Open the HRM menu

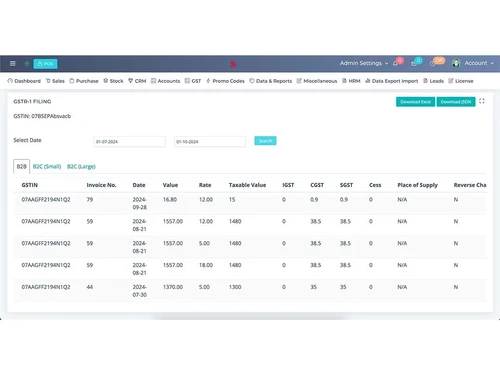351,81
